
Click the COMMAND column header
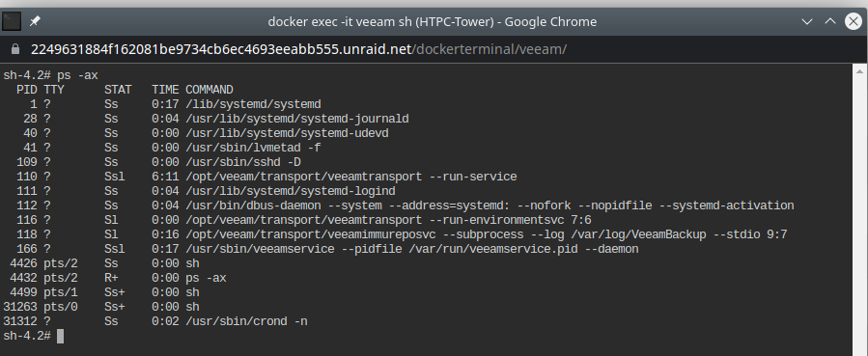pos(210,90)
